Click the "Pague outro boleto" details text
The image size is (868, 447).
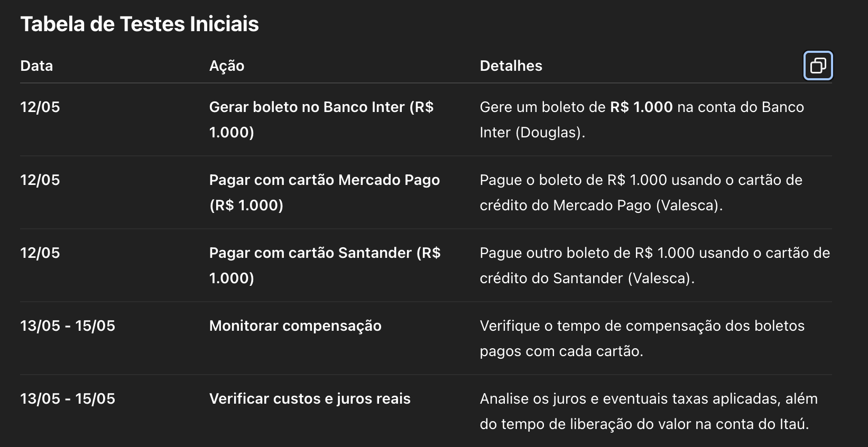point(654,265)
